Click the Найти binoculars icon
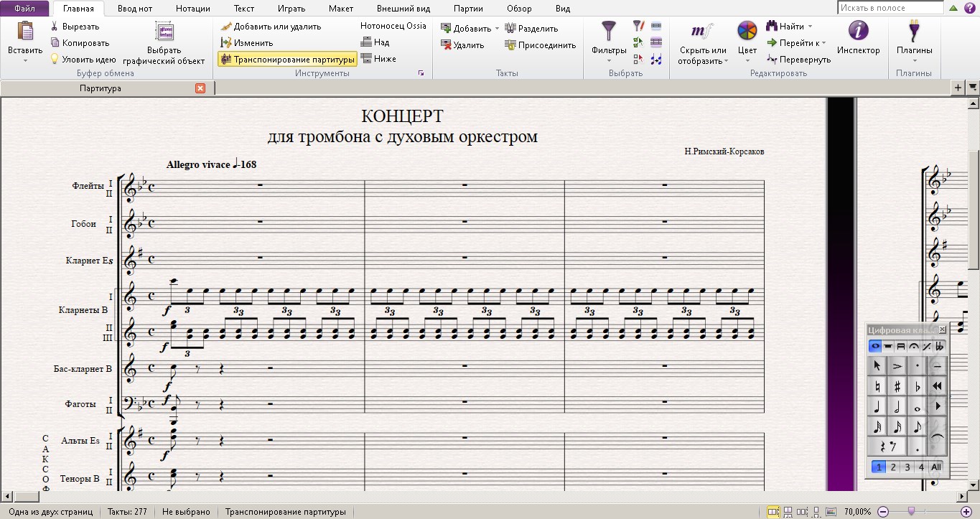Screen dimensions: 980x519 pos(773,27)
